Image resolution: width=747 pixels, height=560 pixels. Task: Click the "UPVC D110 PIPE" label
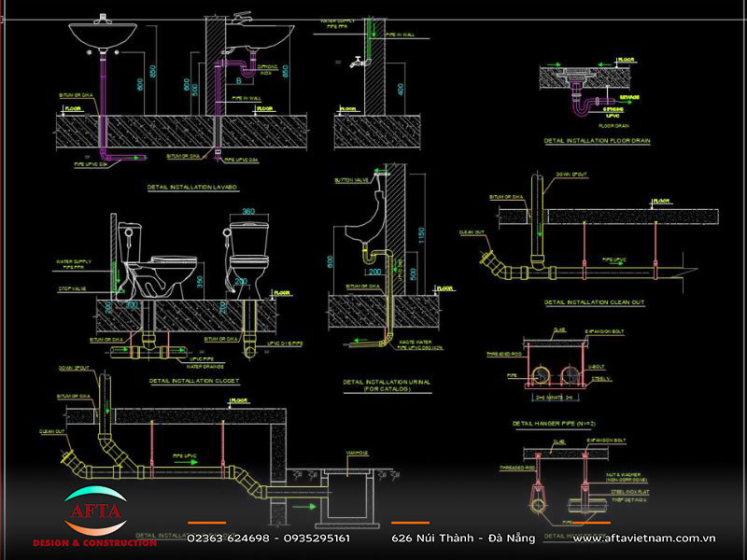(285, 343)
